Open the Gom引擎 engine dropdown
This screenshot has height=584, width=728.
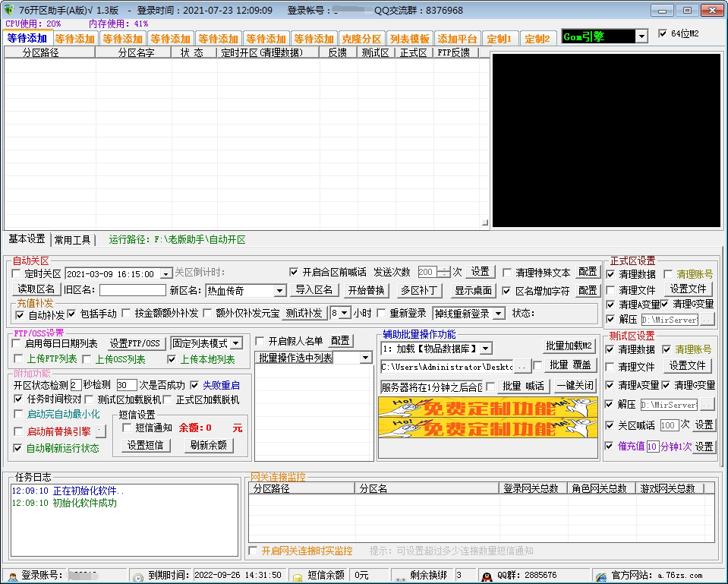pos(641,36)
